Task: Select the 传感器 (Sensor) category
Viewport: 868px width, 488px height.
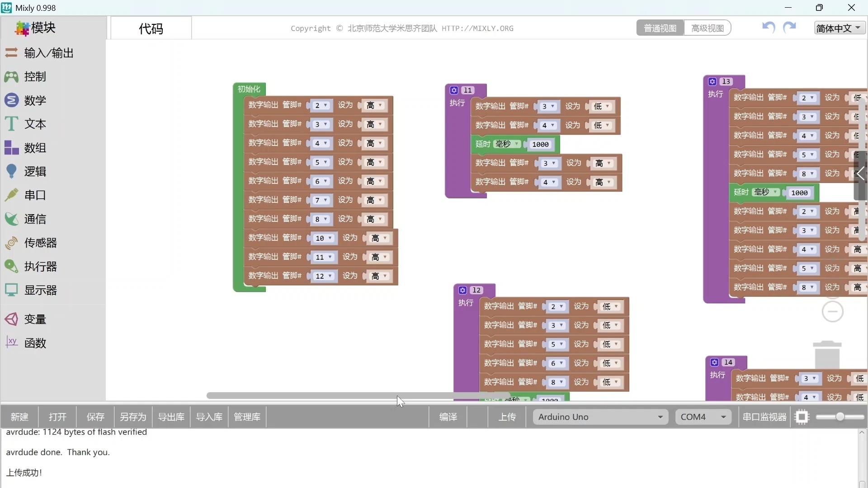Action: pos(40,243)
